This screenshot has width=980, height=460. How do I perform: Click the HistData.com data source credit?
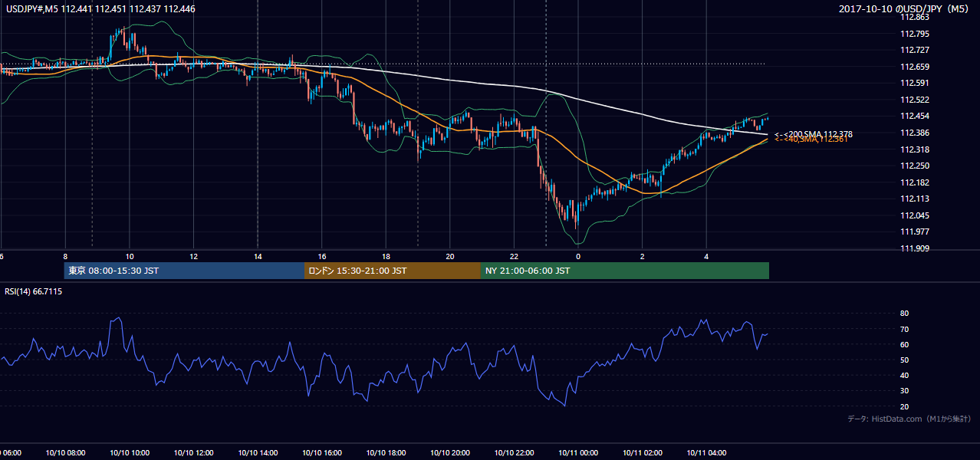pos(909,419)
